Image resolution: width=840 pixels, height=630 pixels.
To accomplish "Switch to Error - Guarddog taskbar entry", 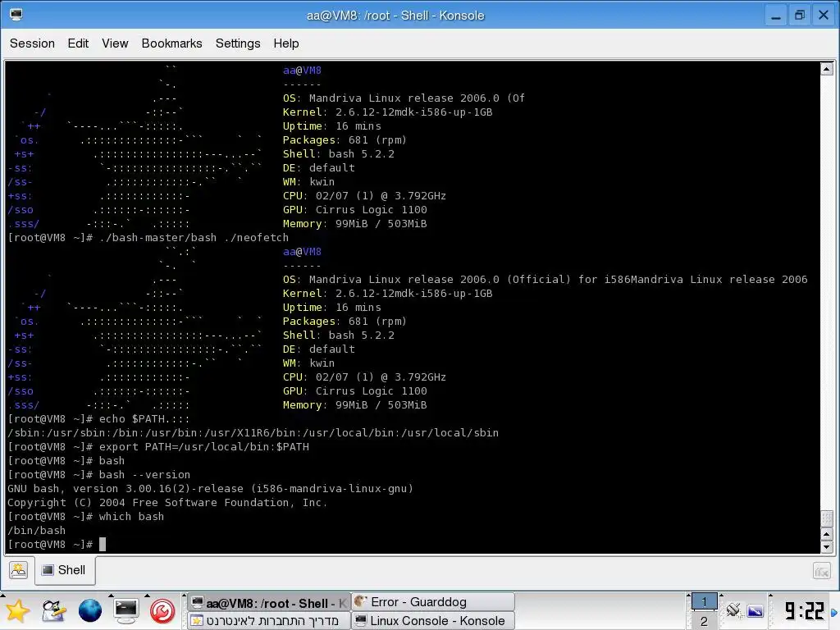I will (x=433, y=602).
